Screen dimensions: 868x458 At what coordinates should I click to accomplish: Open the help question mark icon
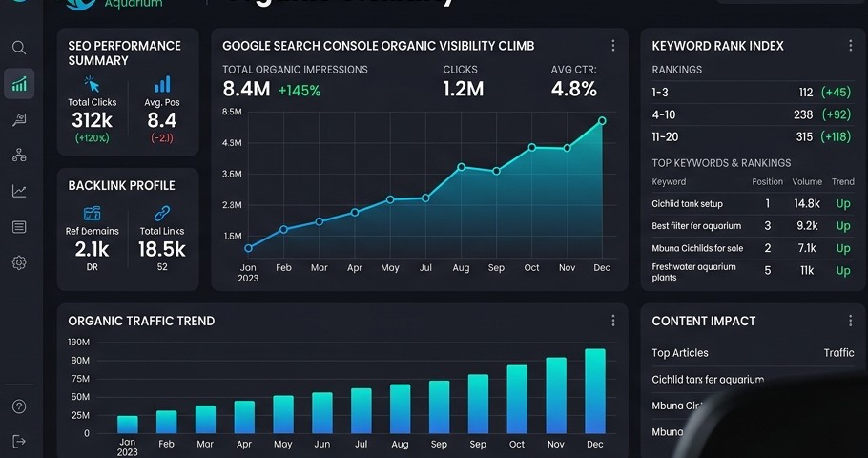click(x=19, y=406)
